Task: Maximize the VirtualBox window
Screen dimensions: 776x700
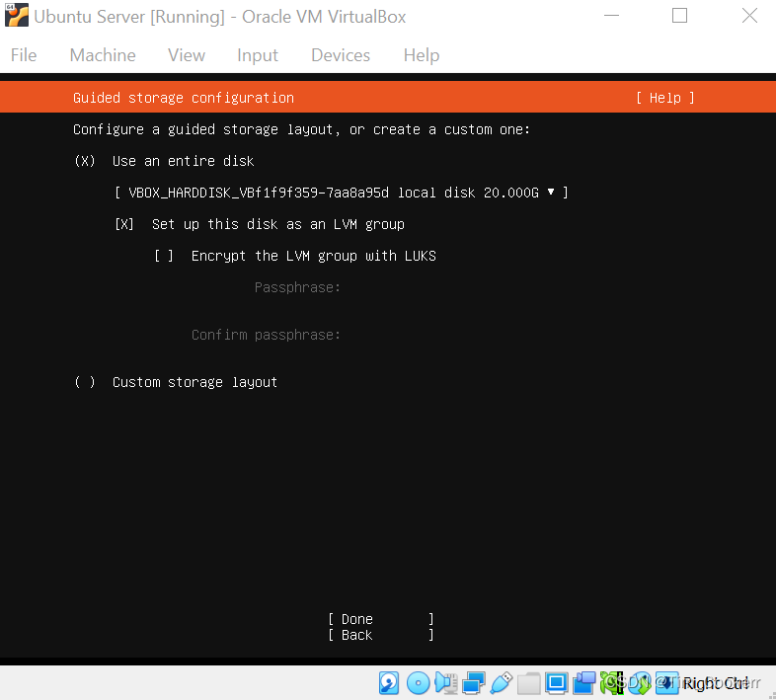Action: point(679,16)
